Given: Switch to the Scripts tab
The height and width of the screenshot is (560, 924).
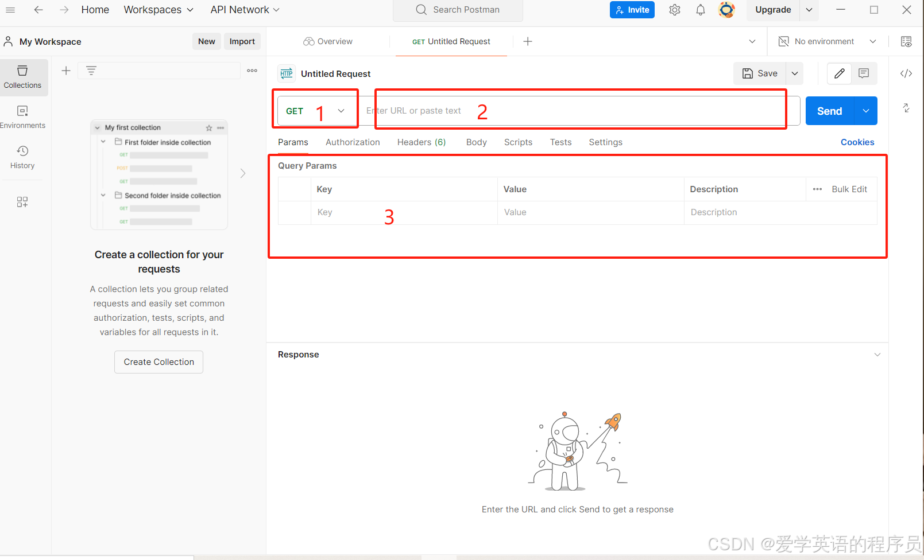Looking at the screenshot, I should tap(518, 142).
